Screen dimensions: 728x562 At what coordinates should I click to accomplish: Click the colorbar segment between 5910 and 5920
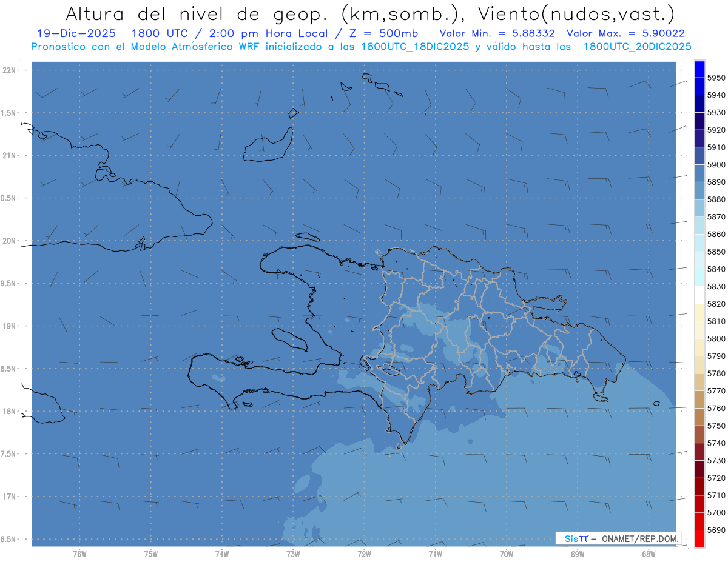tap(699, 139)
